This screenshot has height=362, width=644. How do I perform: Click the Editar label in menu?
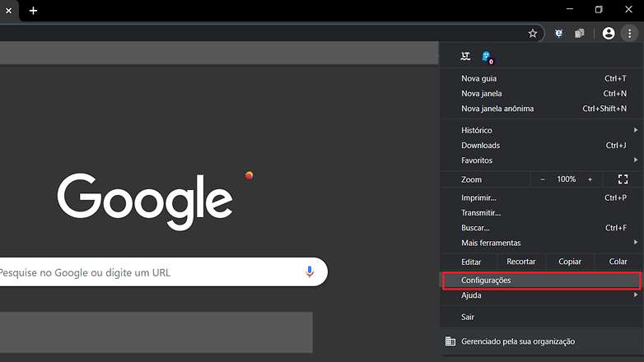(471, 262)
